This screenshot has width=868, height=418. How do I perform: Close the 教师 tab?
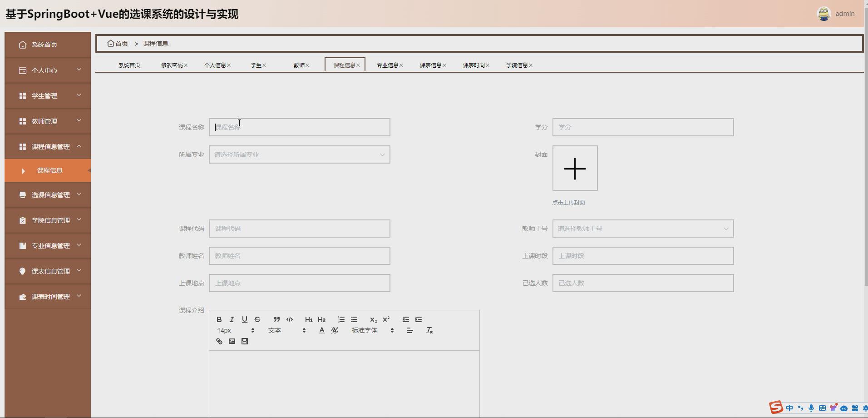click(307, 65)
